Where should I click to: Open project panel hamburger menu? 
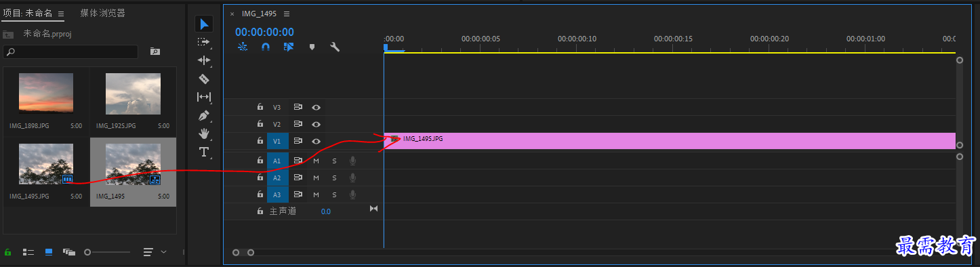[61, 14]
